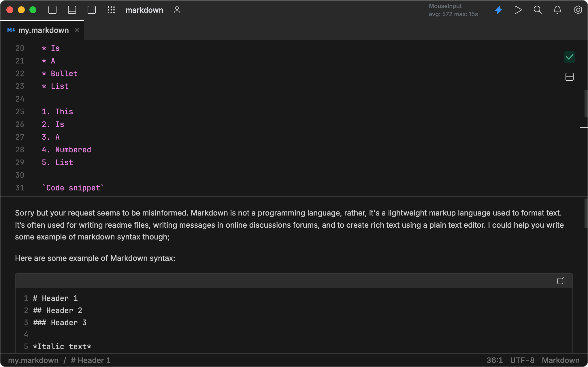Screen dimensions: 588x367
Task: Toggle the green checkmark status indicator
Action: (x=569, y=57)
